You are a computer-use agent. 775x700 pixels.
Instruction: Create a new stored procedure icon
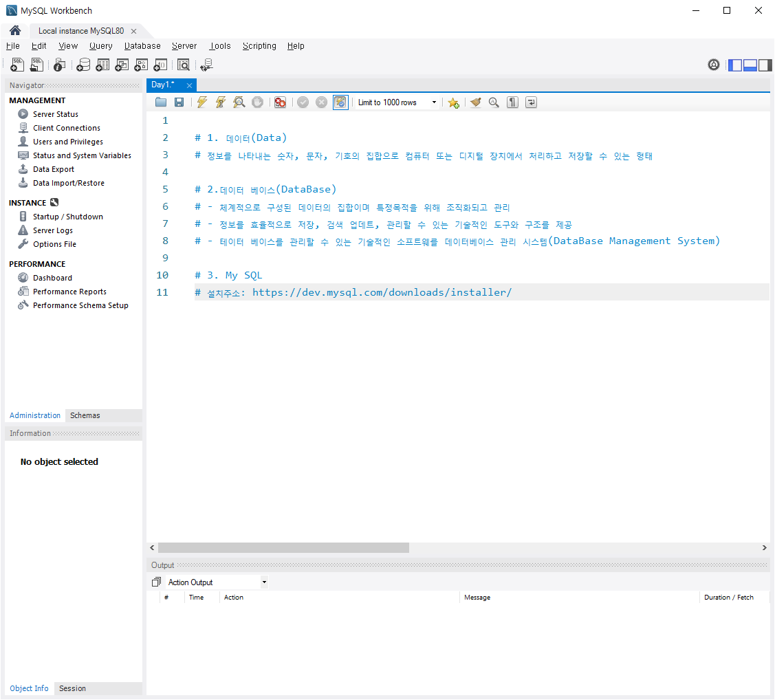click(x=141, y=65)
